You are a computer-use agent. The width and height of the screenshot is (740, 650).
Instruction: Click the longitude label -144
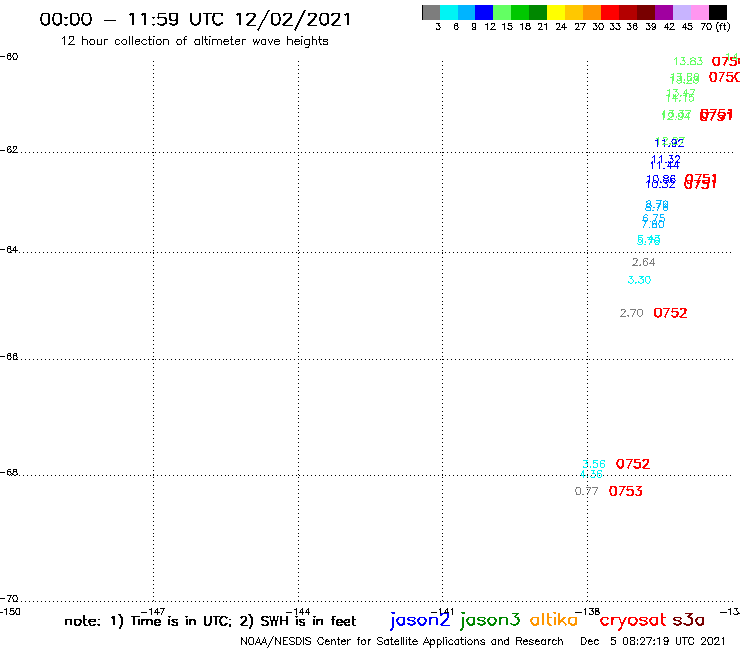(x=298, y=612)
